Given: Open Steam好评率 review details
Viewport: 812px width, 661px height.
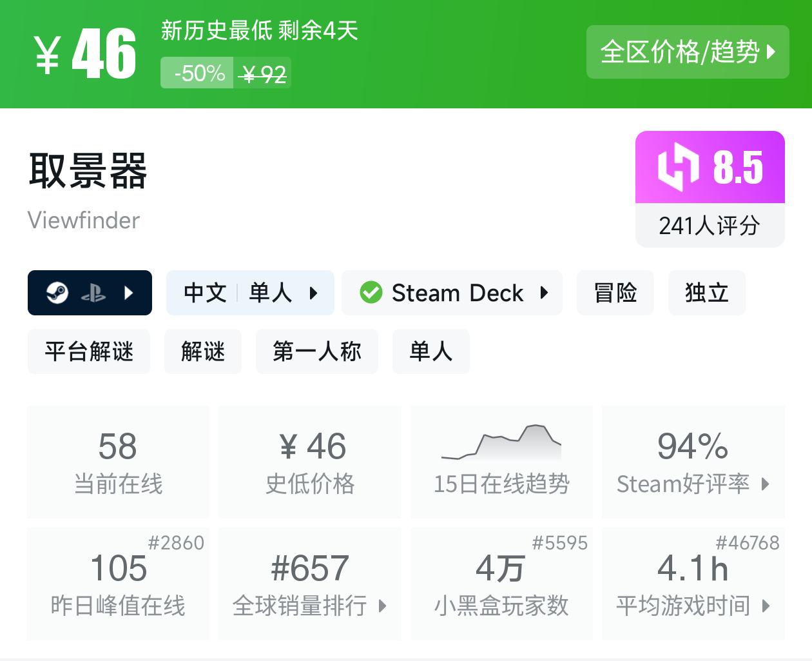Looking at the screenshot, I should point(693,484).
